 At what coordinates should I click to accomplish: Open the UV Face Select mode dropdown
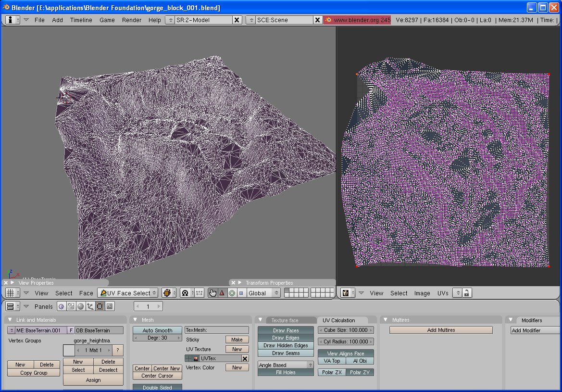coord(128,293)
